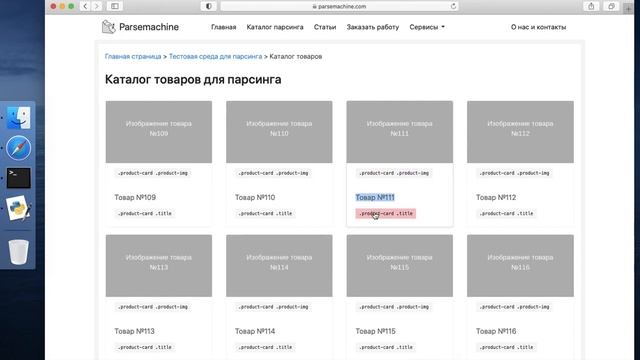Screen dimensions: 640x360
Task: Click the highlighted Товар №111 title
Action: 375,197
